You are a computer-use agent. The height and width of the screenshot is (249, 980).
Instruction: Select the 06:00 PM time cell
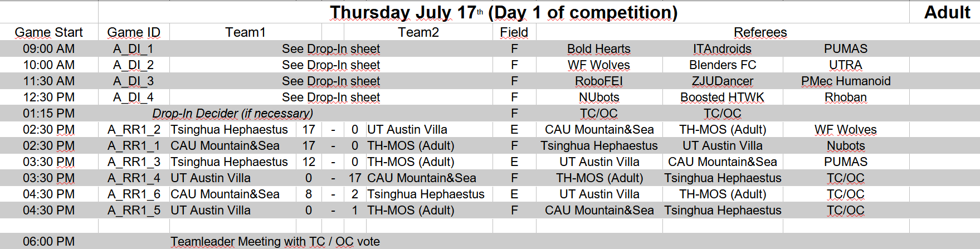point(49,241)
